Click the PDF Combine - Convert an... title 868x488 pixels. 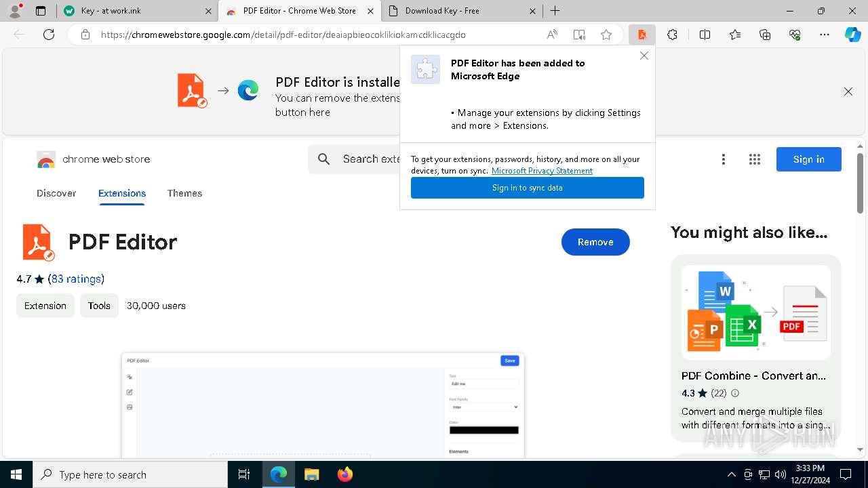tap(753, 375)
